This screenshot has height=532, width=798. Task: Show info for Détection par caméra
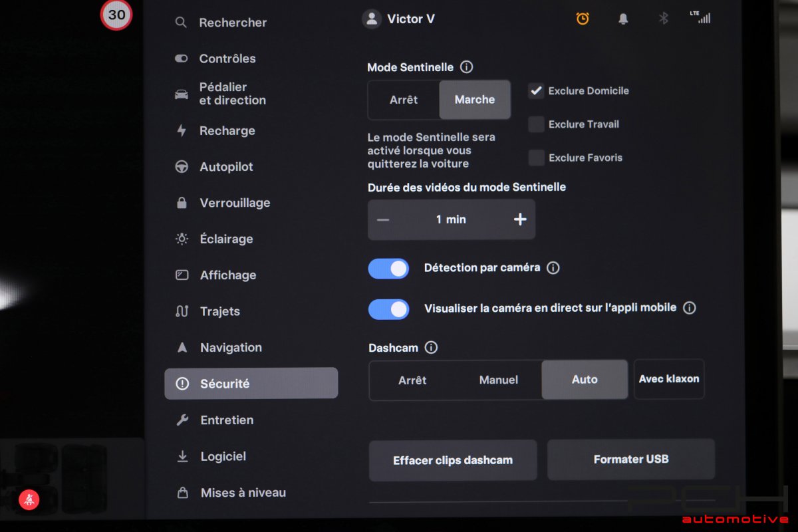pos(553,268)
